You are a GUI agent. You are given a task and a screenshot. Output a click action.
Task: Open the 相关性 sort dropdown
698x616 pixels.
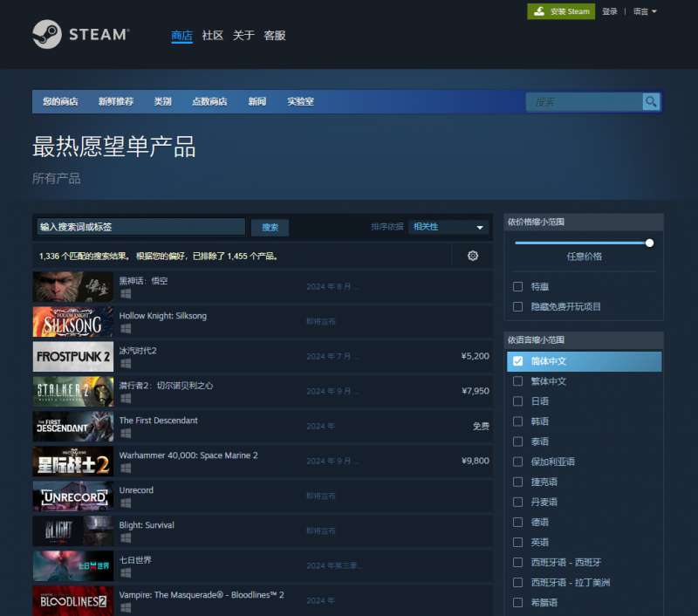coord(449,227)
